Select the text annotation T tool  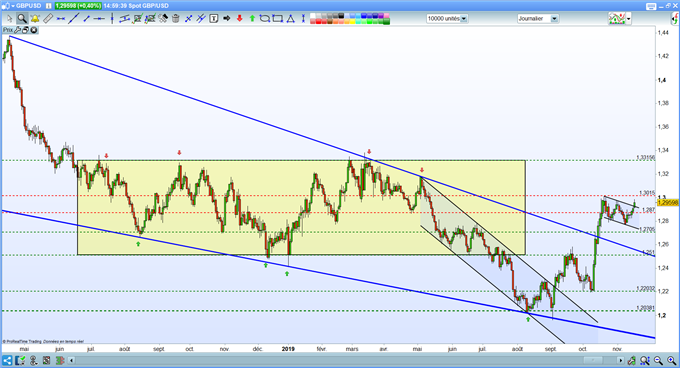pos(213,19)
